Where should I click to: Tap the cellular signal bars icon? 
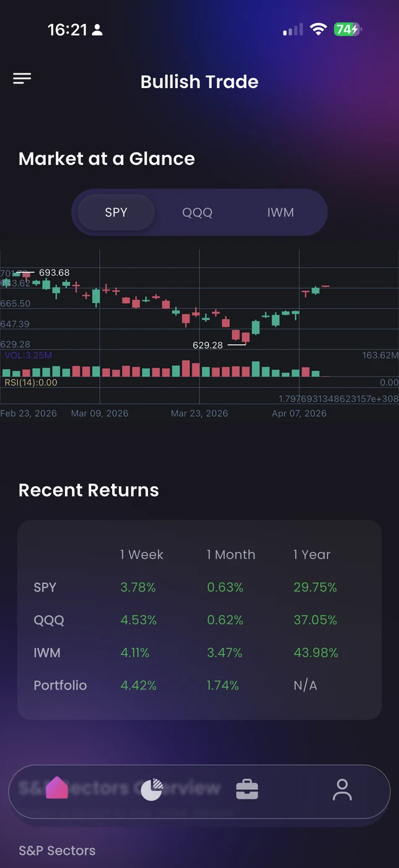point(293,30)
